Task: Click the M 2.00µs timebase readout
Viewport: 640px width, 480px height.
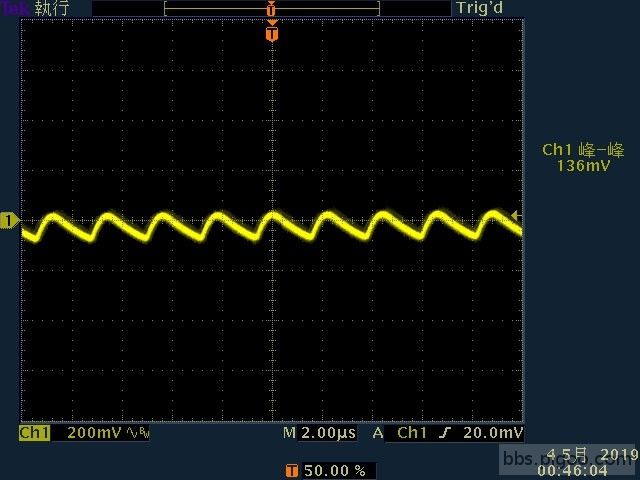Action: 320,433
